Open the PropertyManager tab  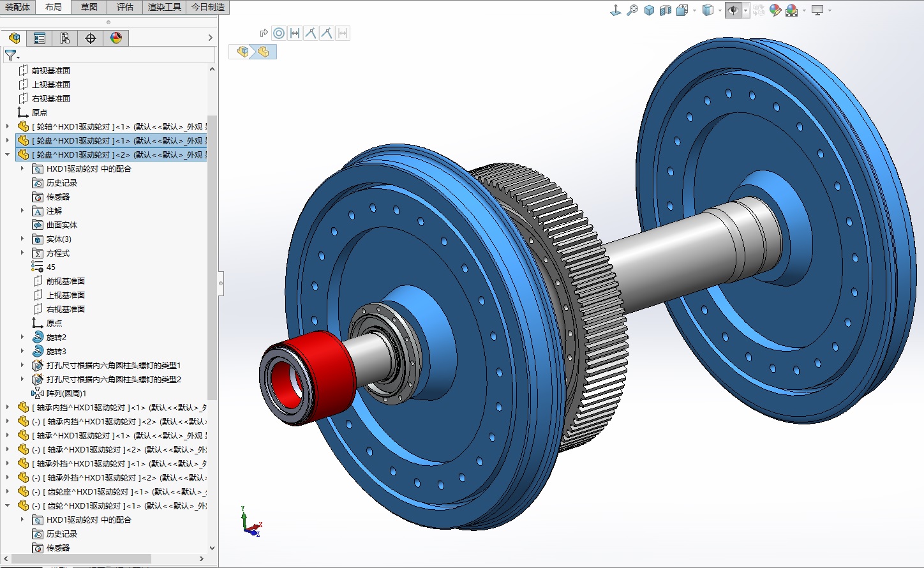[40, 38]
